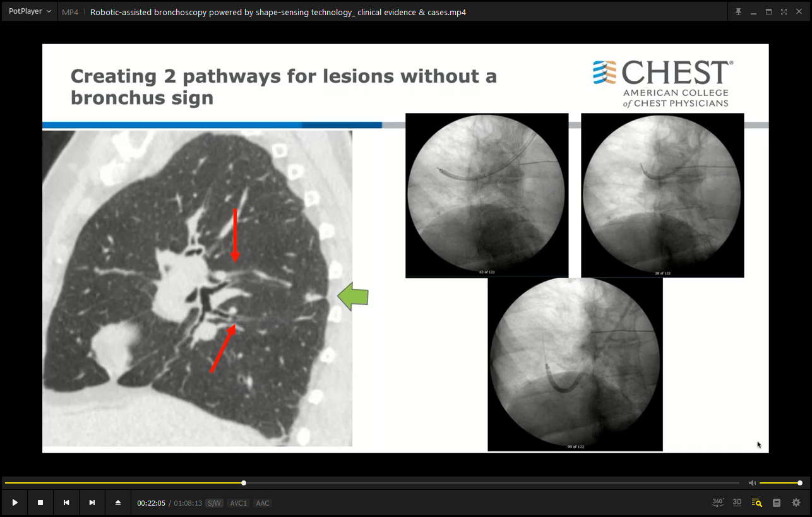Image resolution: width=812 pixels, height=517 pixels.
Task: Click the elapsed time 00:22:05 display
Action: coord(152,503)
